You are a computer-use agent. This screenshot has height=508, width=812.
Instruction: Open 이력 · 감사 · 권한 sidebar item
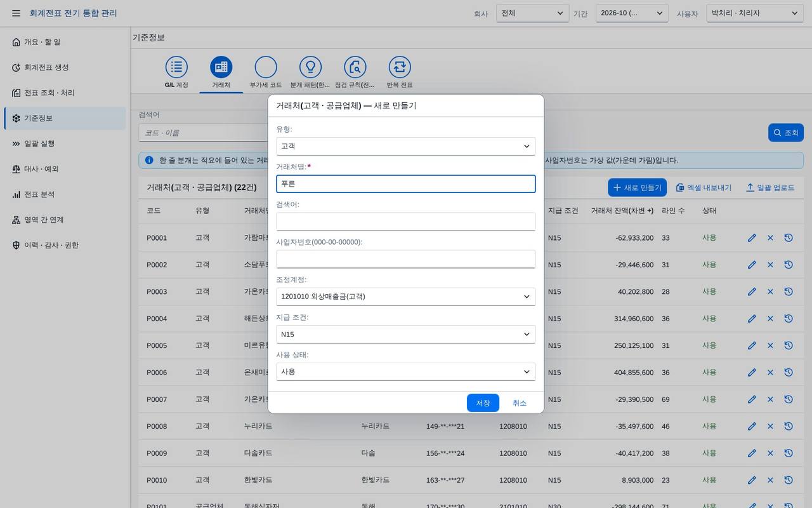point(65,245)
